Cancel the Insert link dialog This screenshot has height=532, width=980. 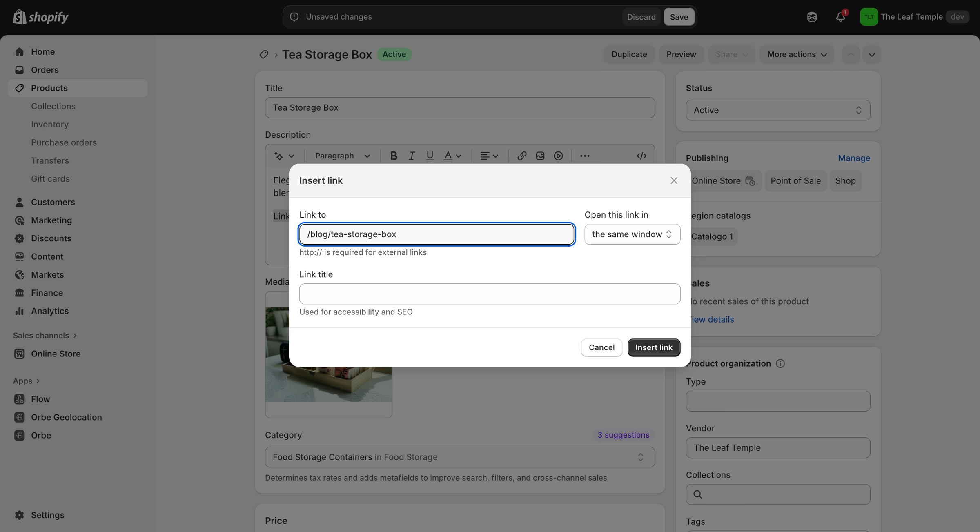(x=601, y=347)
